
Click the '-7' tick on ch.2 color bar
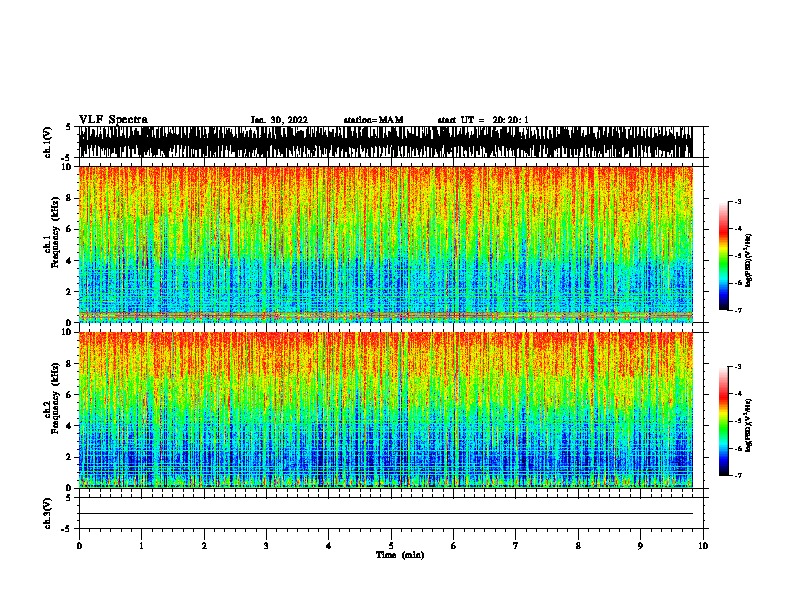point(738,476)
